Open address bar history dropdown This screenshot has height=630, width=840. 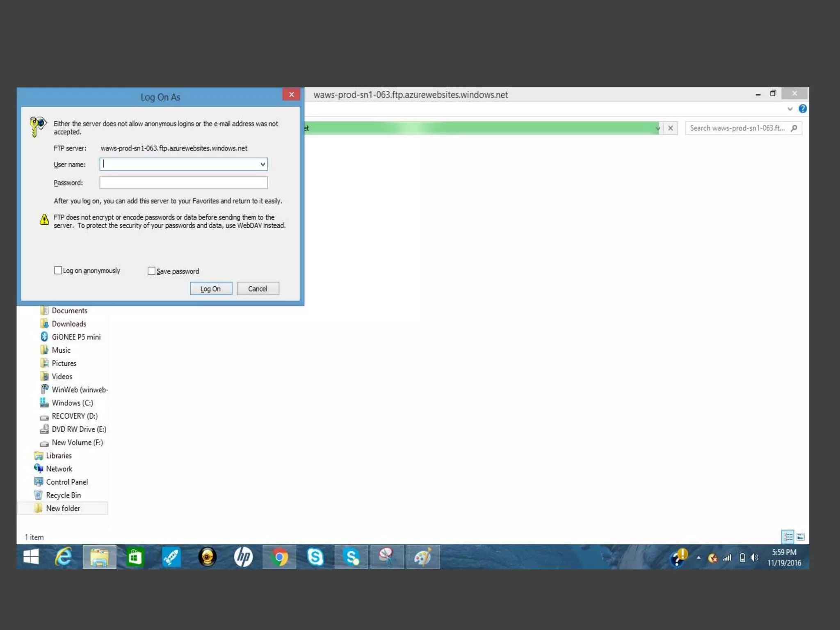658,128
